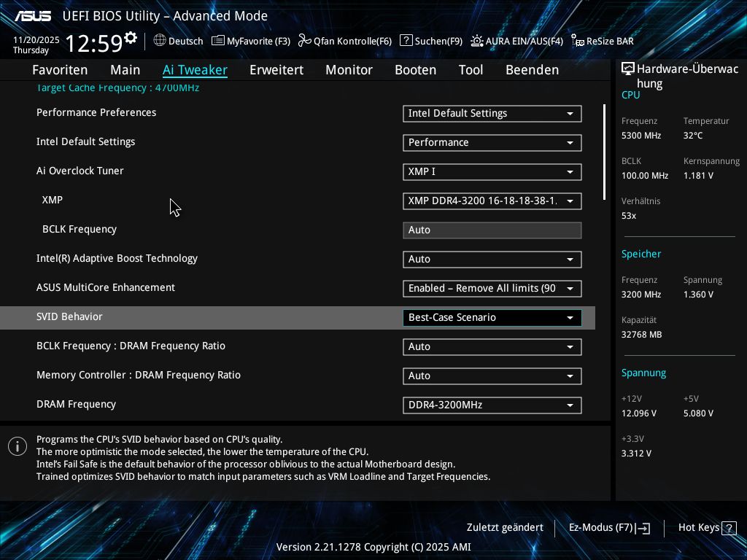This screenshot has width=747, height=560.
Task: Open Ai Overclock Tuner XMP I dropdown
Action: (492, 171)
